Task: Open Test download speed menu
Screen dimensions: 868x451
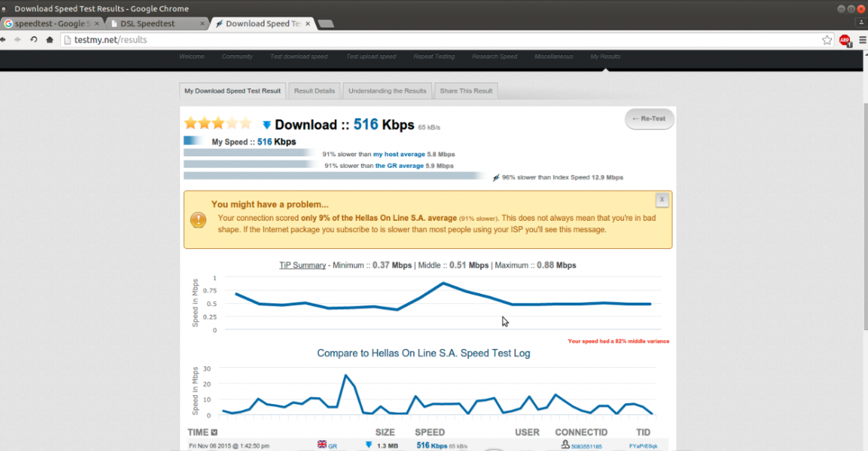Action: 299,56
